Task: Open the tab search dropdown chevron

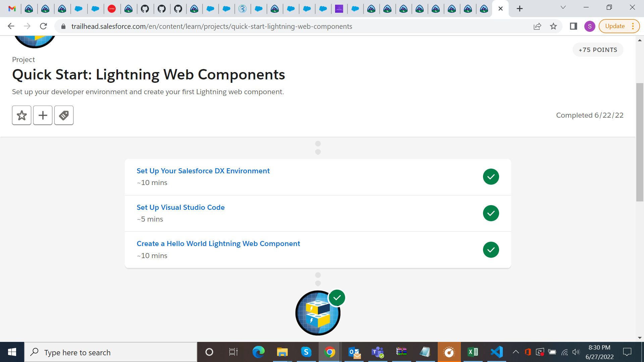Action: tap(563, 8)
